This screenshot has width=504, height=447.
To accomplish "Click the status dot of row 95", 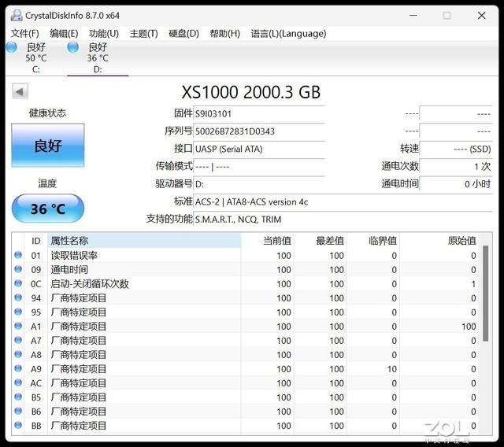I will pyautogui.click(x=18, y=312).
